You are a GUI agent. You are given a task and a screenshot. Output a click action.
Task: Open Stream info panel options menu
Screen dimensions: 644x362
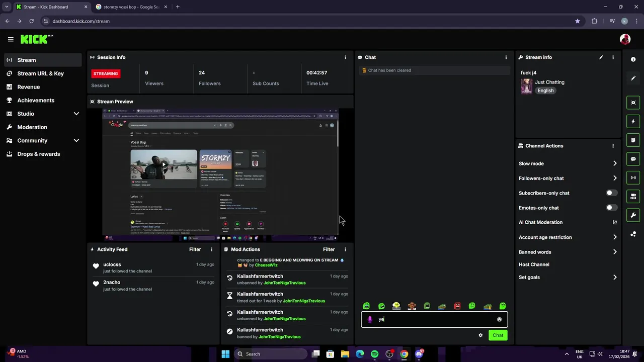(613, 57)
